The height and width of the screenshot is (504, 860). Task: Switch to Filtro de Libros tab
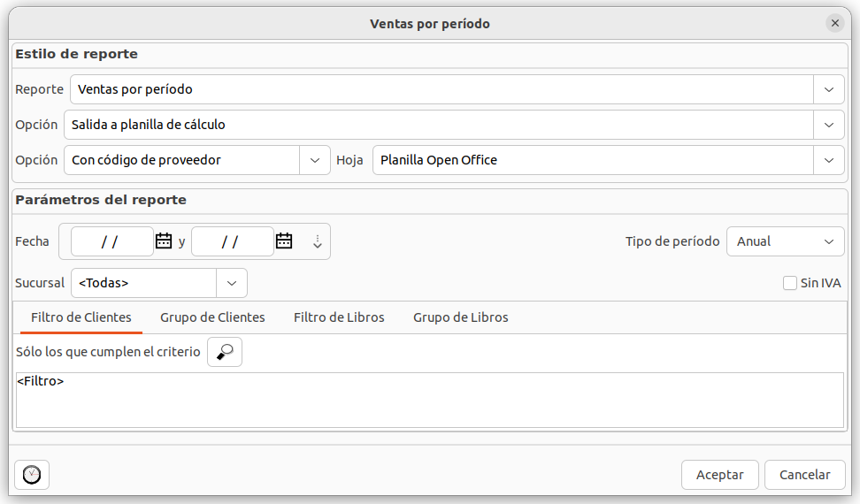tap(339, 317)
